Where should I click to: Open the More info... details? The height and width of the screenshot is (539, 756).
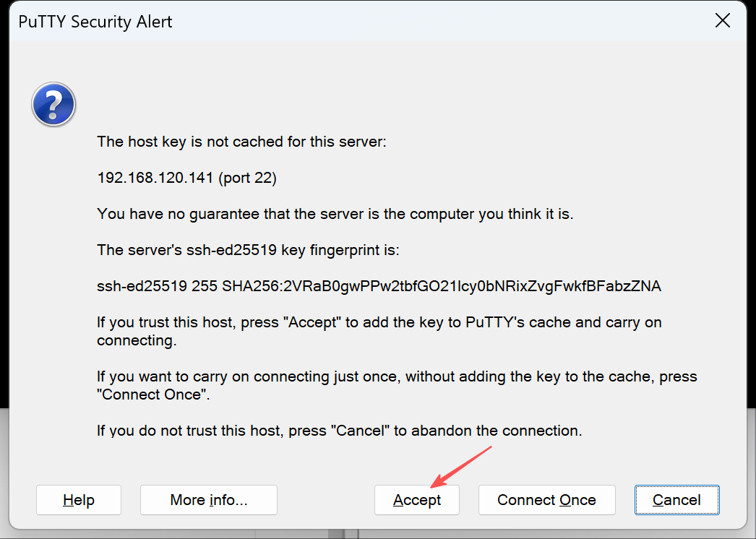pyautogui.click(x=209, y=500)
